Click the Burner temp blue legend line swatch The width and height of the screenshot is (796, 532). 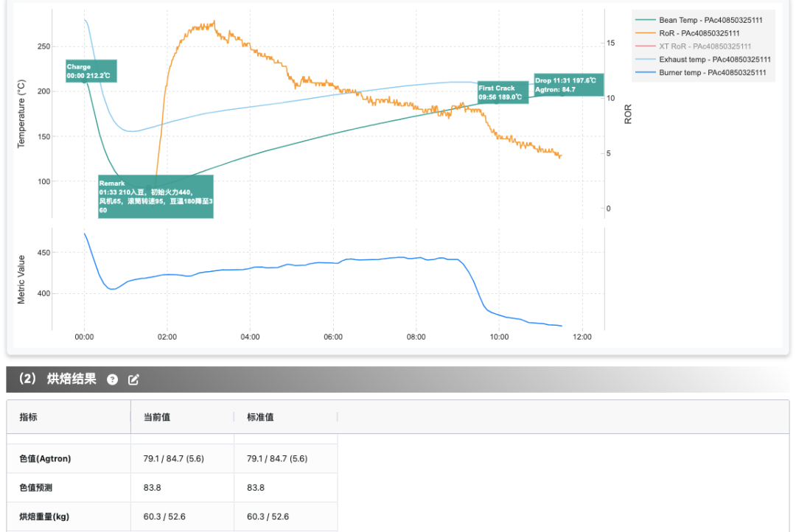[645, 73]
